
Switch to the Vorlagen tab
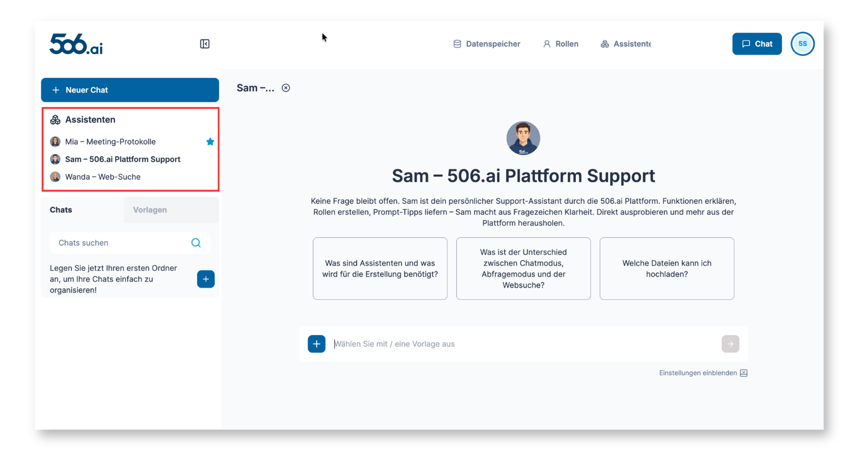coord(172,210)
